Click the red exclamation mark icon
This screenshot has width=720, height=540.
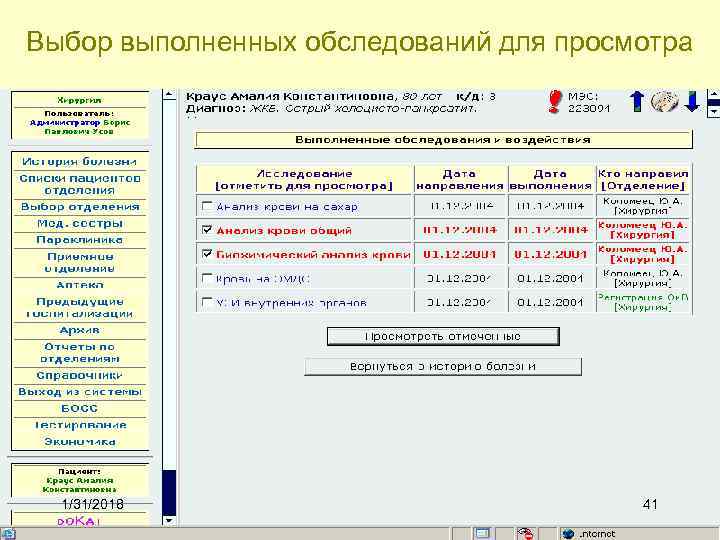tap(555, 101)
